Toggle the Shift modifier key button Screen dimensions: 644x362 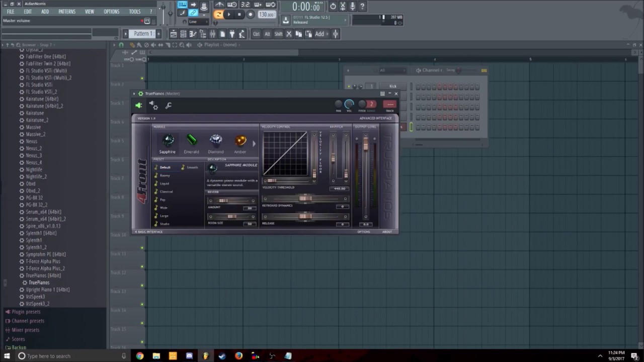(x=278, y=34)
